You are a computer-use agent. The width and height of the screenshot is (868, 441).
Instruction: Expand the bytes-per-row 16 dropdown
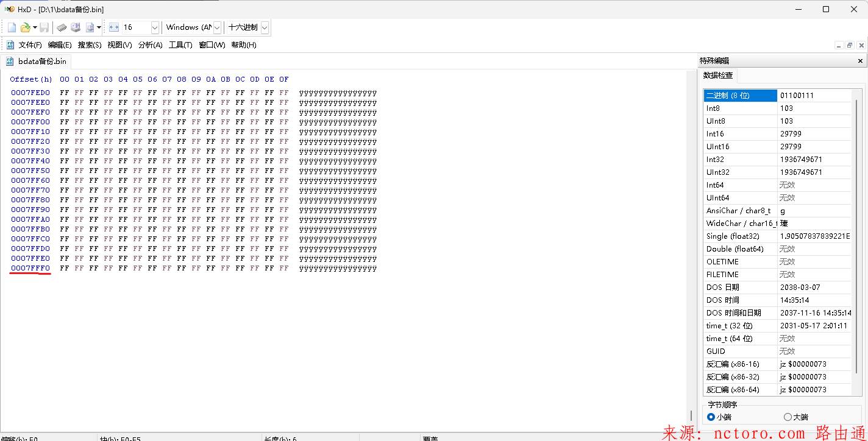point(154,27)
